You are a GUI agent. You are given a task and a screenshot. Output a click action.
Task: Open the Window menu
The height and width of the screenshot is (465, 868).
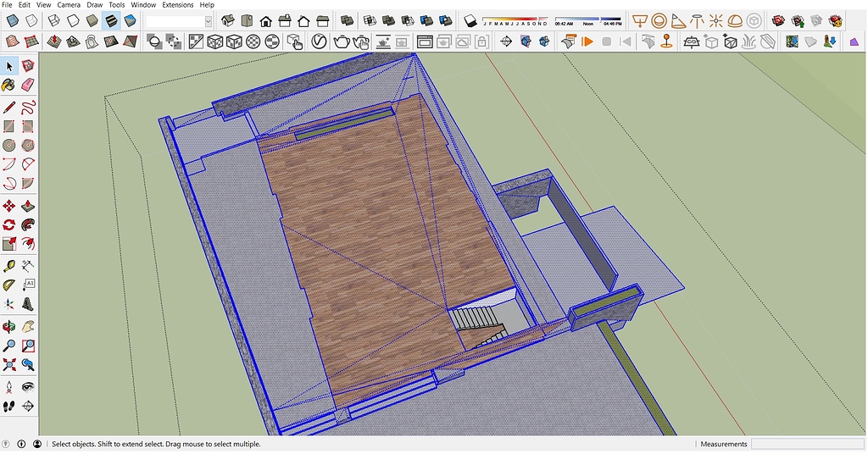143,4
